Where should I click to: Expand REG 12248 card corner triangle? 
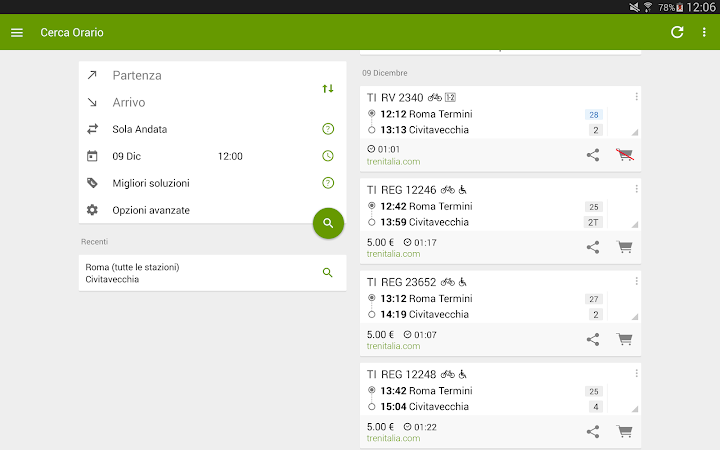[x=635, y=409]
